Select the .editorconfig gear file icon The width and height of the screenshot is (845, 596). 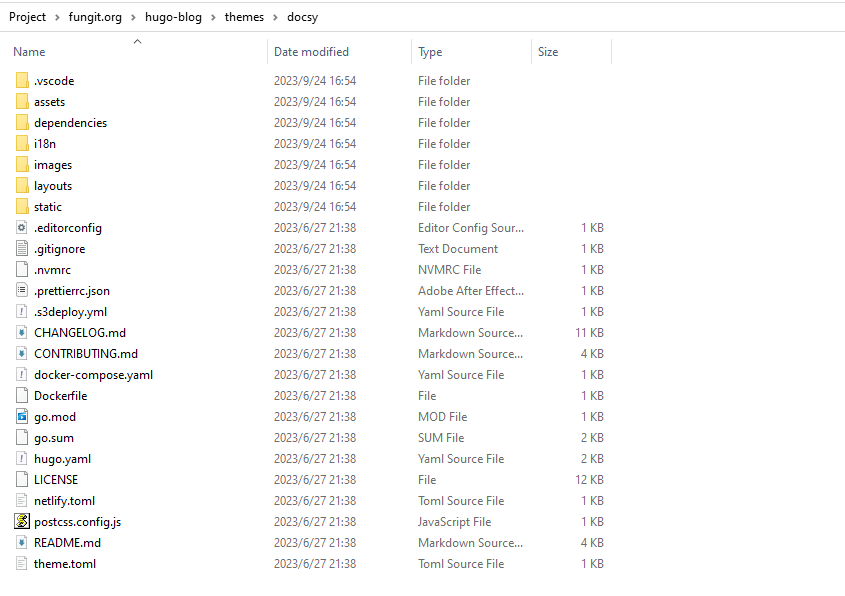(x=22, y=228)
